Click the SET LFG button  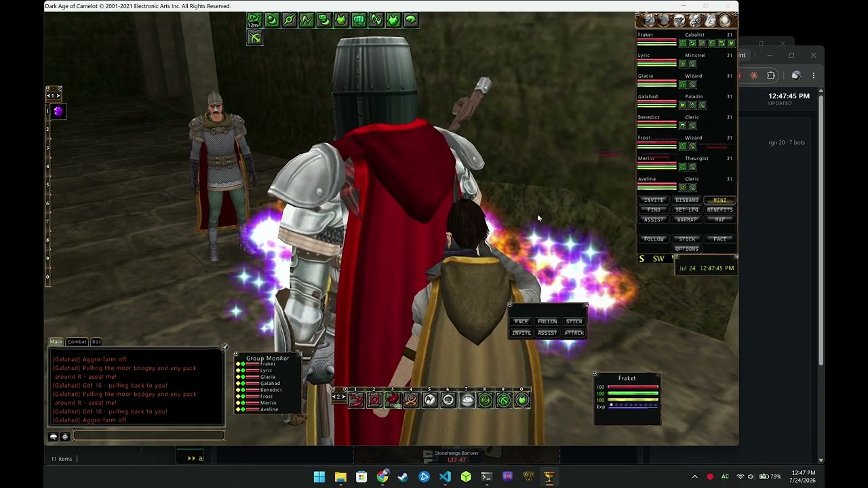pyautogui.click(x=686, y=210)
